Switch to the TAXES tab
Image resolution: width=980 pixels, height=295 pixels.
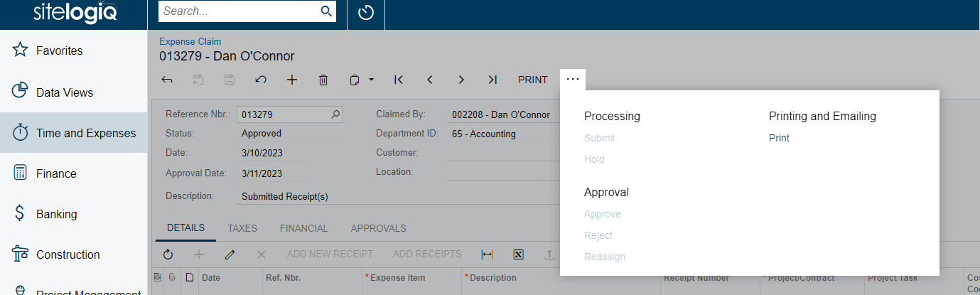[242, 228]
